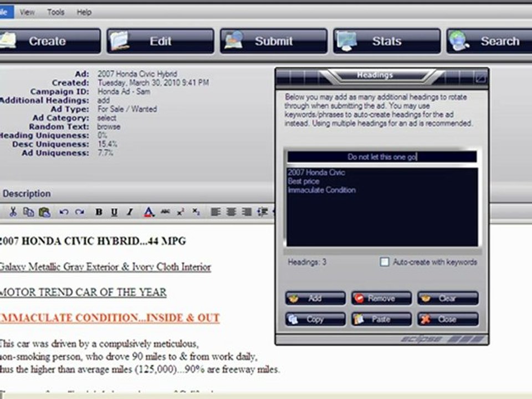This screenshot has height=399, width=532.
Task: Align text right
Action: 247,212
